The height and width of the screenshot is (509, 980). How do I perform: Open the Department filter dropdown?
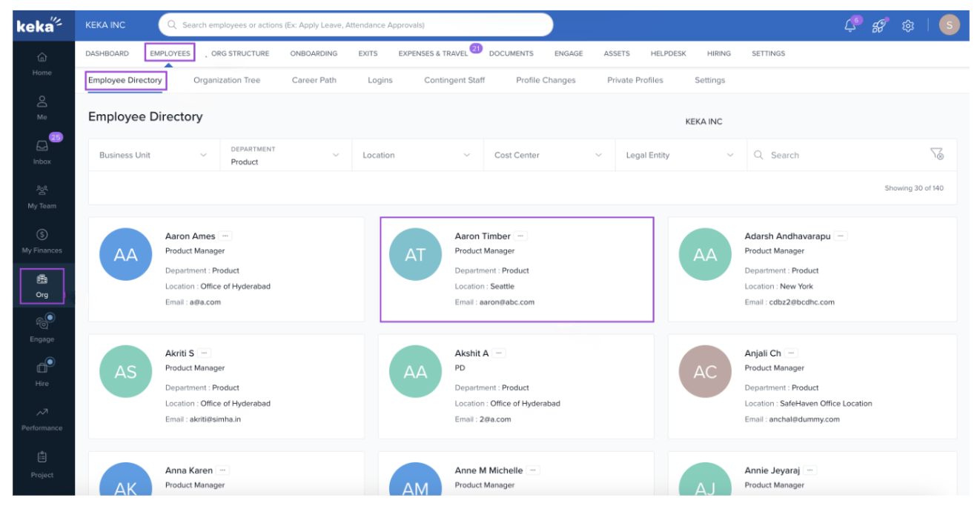pos(285,155)
